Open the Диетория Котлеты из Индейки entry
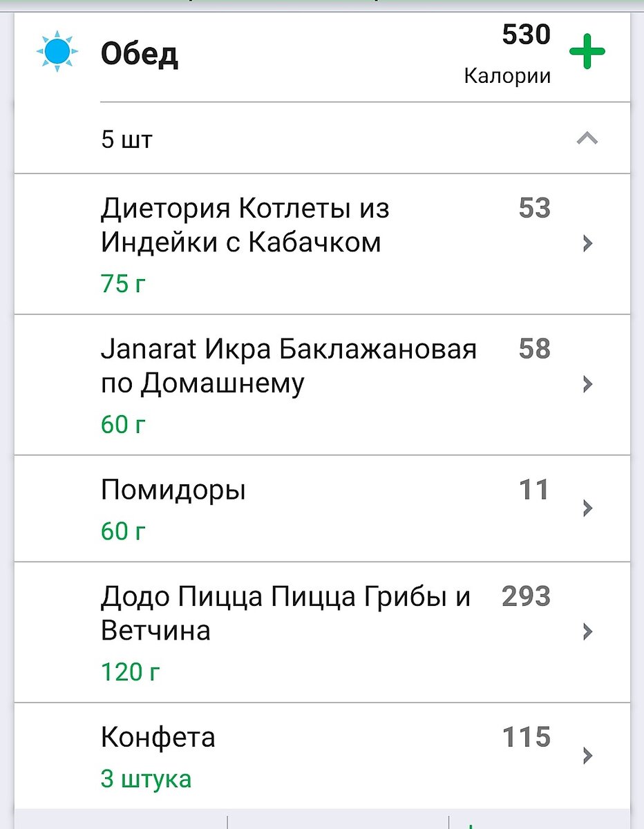The width and height of the screenshot is (644, 829). coord(322,244)
